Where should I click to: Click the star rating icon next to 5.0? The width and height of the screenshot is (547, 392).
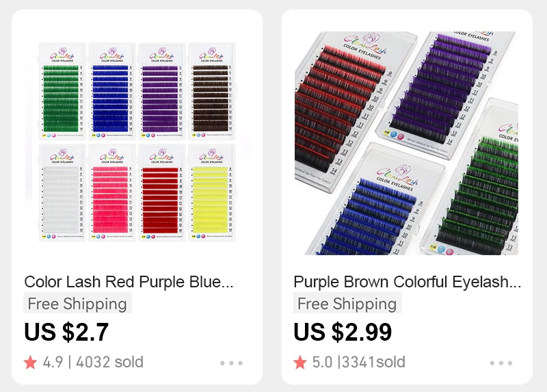[300, 362]
